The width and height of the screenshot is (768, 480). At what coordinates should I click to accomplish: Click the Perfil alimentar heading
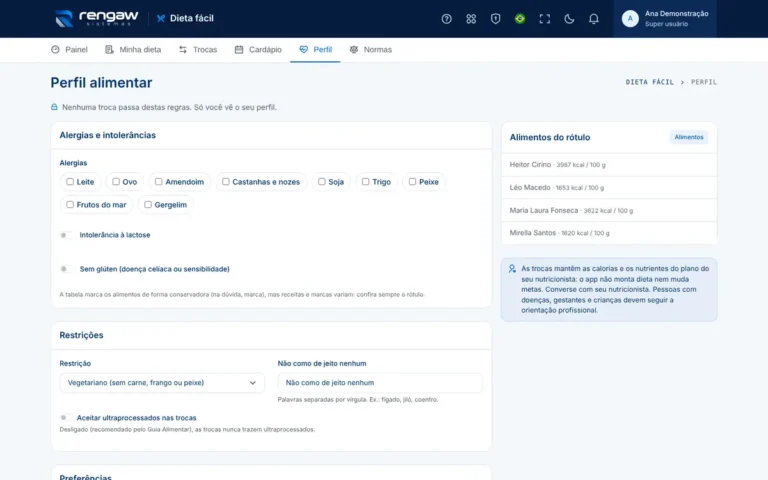(101, 83)
